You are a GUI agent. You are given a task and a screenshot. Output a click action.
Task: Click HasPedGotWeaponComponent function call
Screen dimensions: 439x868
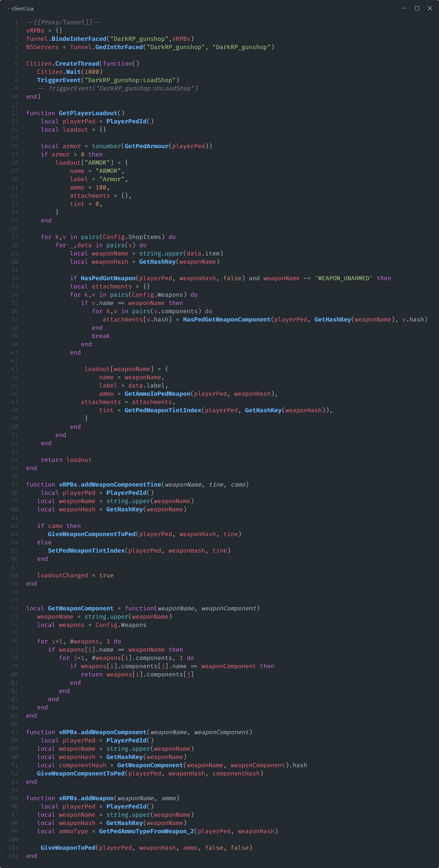tap(227, 320)
